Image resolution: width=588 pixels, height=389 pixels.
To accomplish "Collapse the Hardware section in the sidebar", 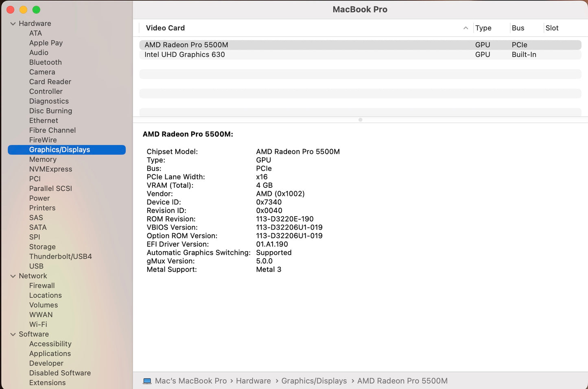I will pyautogui.click(x=13, y=23).
